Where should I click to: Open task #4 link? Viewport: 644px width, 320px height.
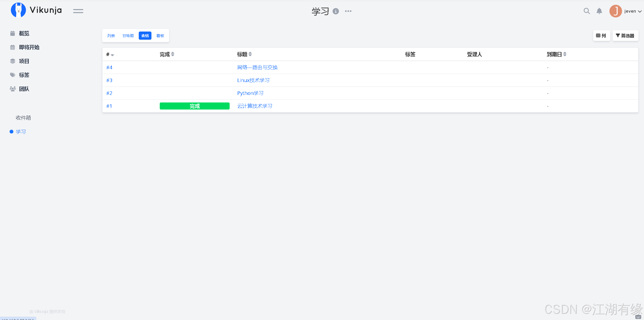[109, 67]
